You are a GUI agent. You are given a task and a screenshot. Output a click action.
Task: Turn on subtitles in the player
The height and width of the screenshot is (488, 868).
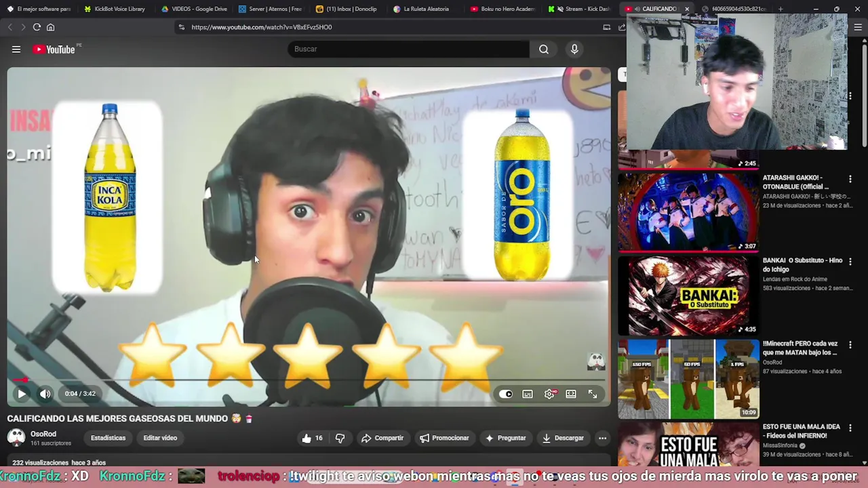click(x=528, y=394)
